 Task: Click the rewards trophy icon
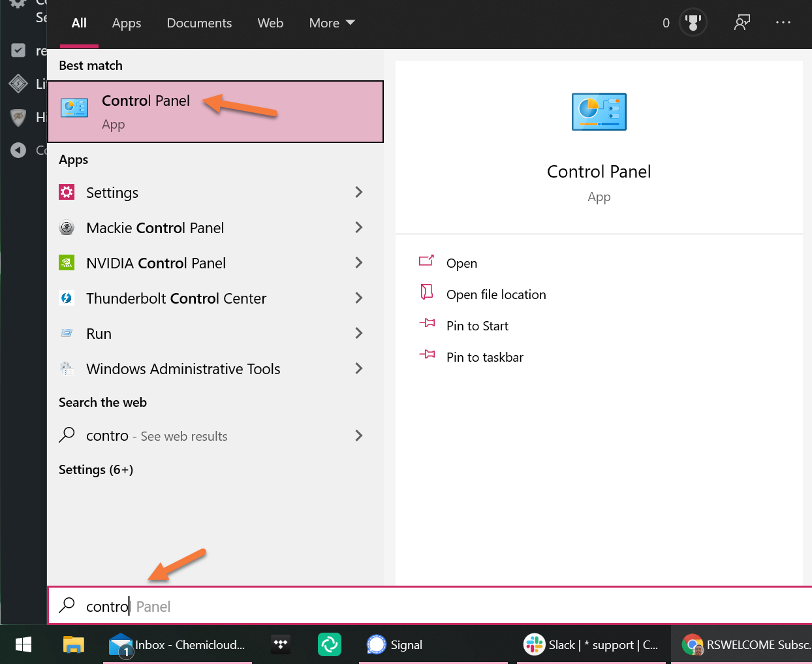693,23
